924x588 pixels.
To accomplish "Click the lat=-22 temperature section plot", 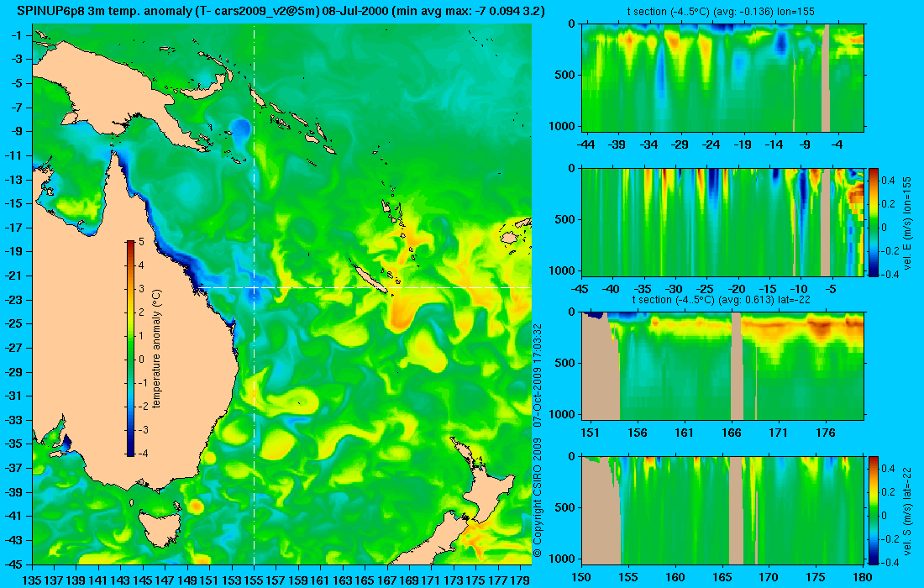I will (x=722, y=366).
